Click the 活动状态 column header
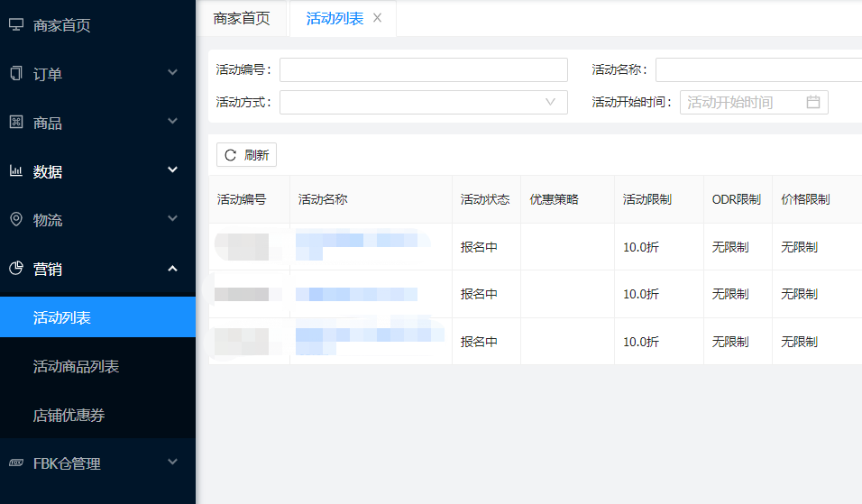 point(485,199)
